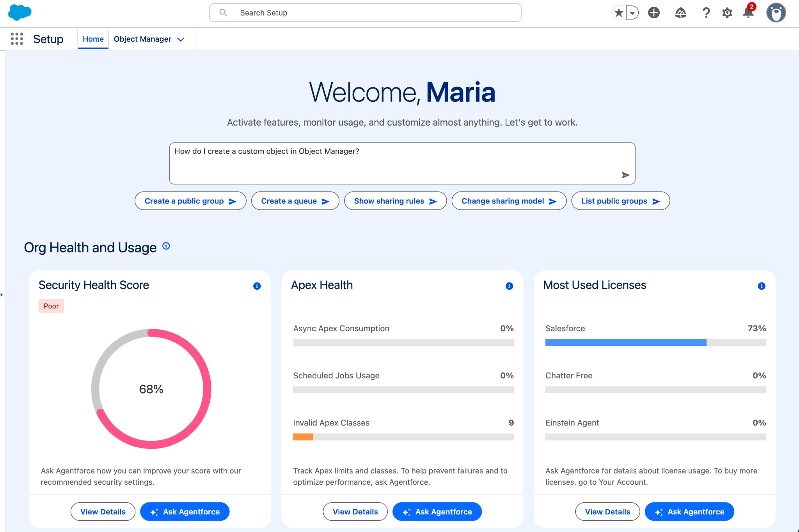Open the Security Health Score info icon
The image size is (799, 532).
pyautogui.click(x=257, y=286)
